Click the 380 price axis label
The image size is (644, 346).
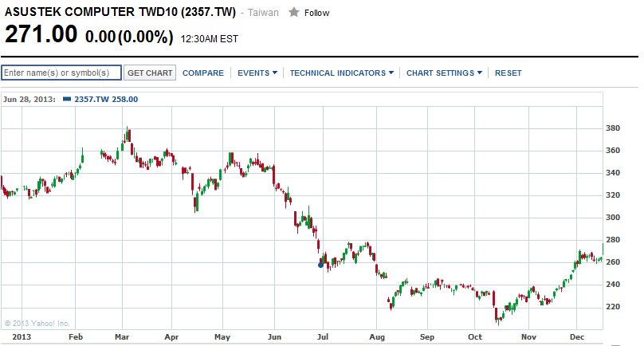613,128
